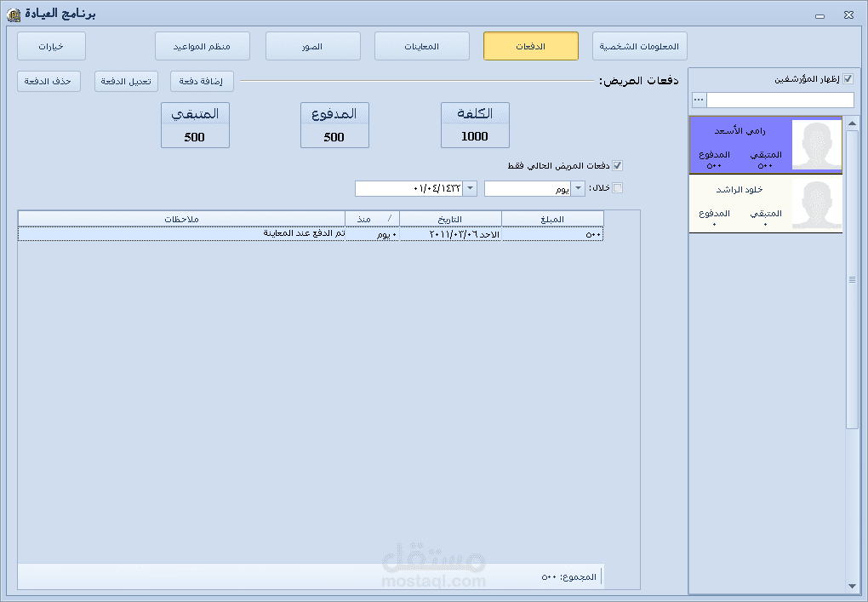Enable the خلال period filter checkbox
This screenshot has width=868, height=602.
(617, 187)
